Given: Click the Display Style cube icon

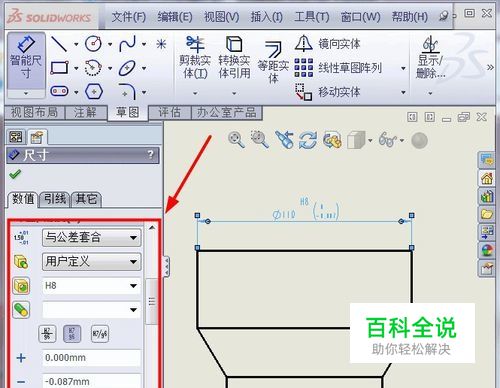Looking at the screenshot, I should [x=356, y=140].
